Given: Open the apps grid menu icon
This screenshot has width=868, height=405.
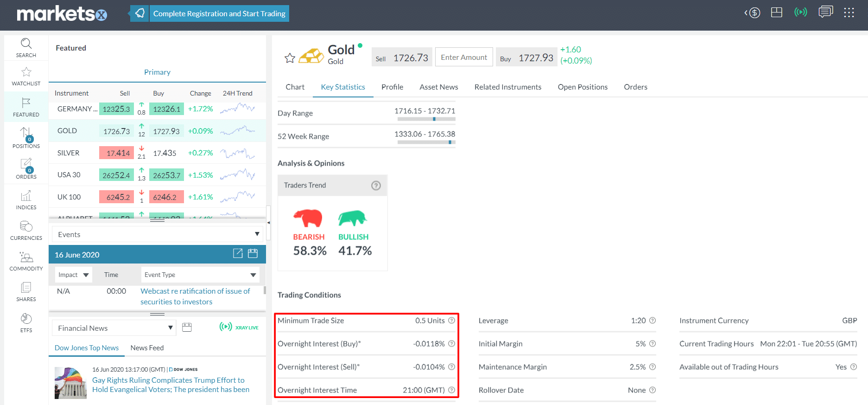Looking at the screenshot, I should [x=849, y=13].
